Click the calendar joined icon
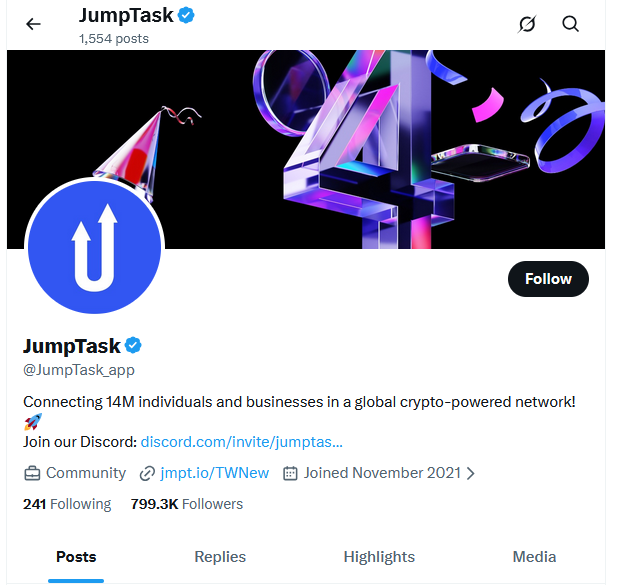The image size is (622, 585). pos(291,473)
